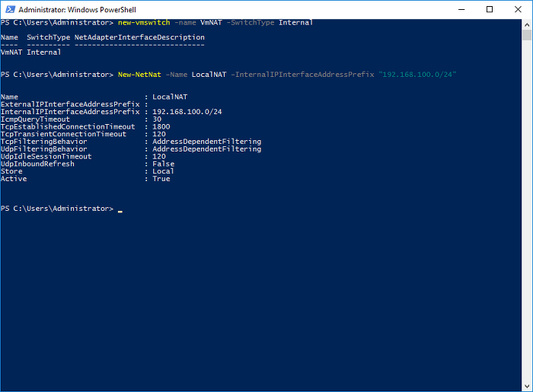Image resolution: width=533 pixels, height=392 pixels.
Task: Click the '-InternalIPInterfaceAddressPrefix' parameter text
Action: click(302, 75)
